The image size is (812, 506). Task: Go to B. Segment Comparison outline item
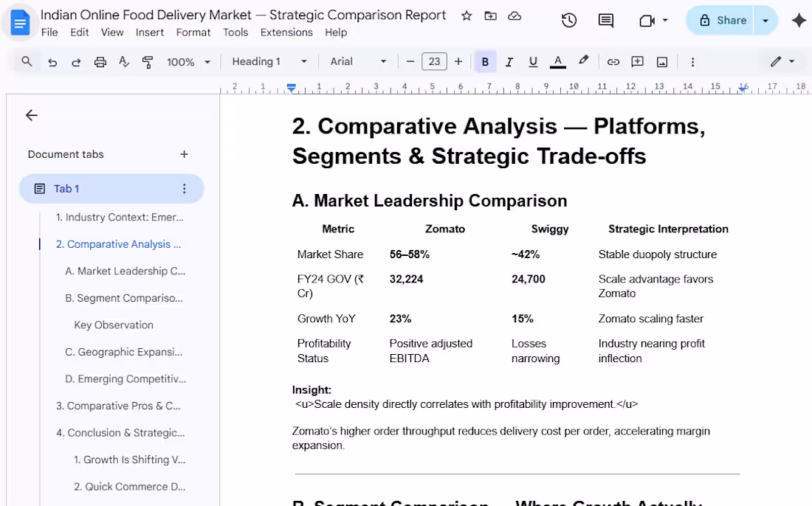[x=123, y=298]
